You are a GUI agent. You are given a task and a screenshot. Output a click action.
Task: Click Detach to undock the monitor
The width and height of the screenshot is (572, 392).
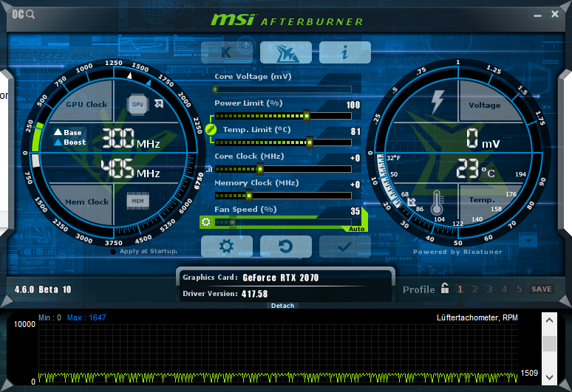[x=283, y=306]
